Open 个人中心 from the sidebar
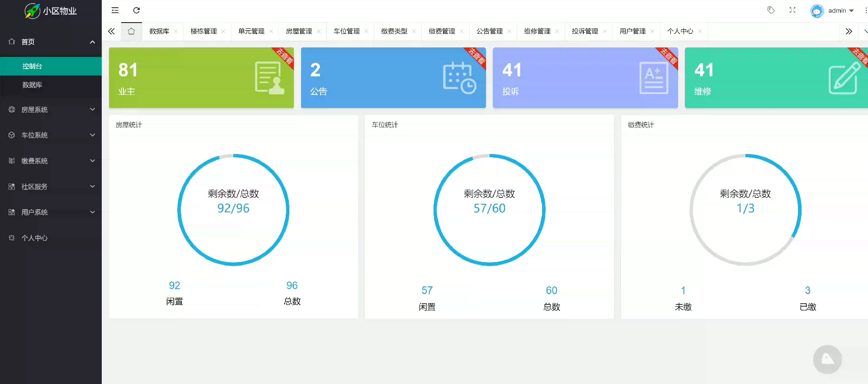Screen dimensions: 868x384 click(34, 238)
